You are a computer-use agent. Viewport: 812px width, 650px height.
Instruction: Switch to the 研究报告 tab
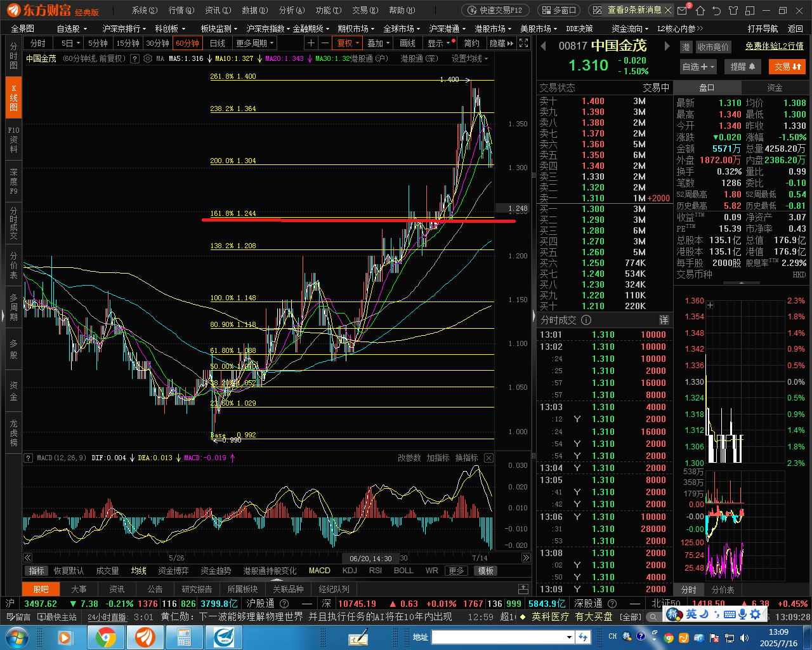tap(197, 589)
